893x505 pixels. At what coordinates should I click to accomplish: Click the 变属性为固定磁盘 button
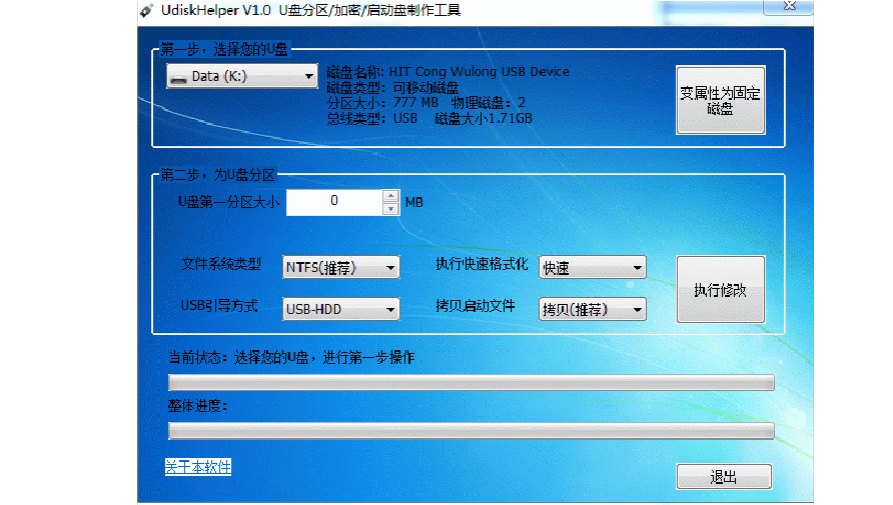click(x=720, y=100)
